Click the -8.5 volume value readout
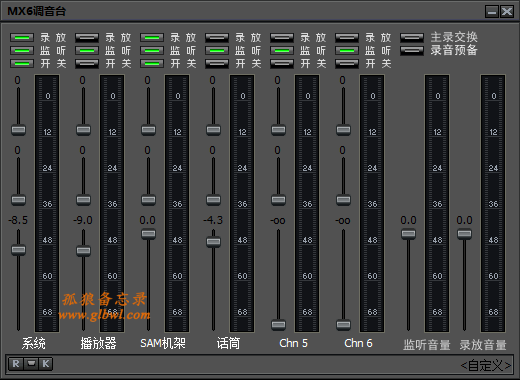 pyautogui.click(x=18, y=220)
